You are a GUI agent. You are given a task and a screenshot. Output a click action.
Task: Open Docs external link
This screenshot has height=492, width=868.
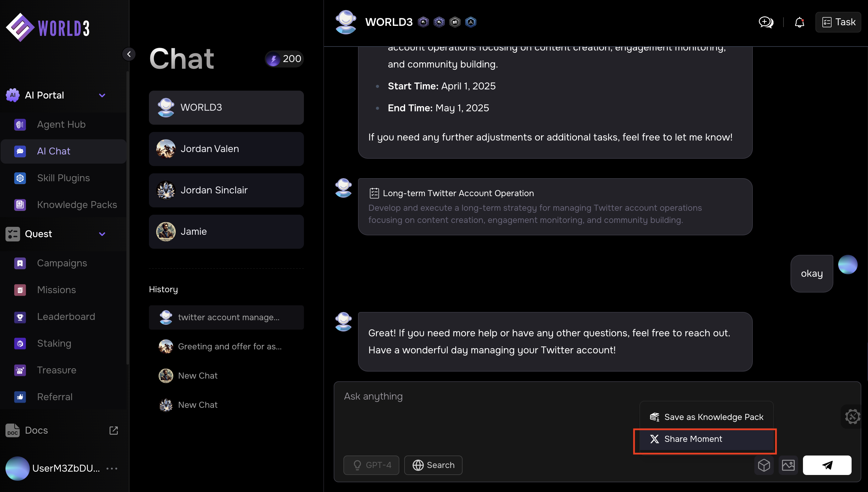click(113, 430)
